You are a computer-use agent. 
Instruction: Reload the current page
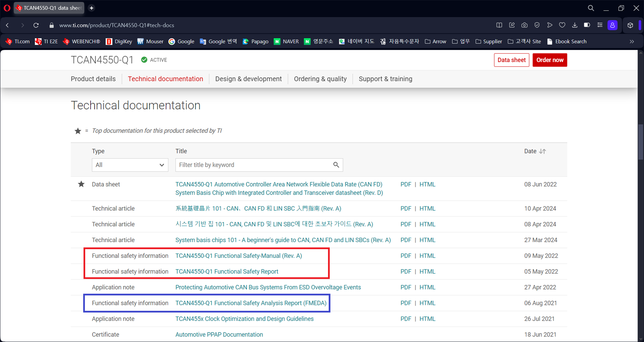click(36, 25)
